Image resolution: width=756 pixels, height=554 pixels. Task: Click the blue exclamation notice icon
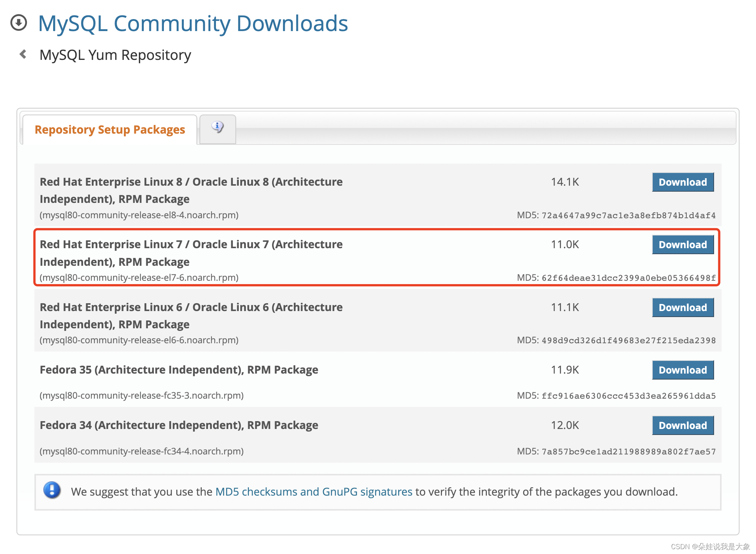click(x=52, y=490)
